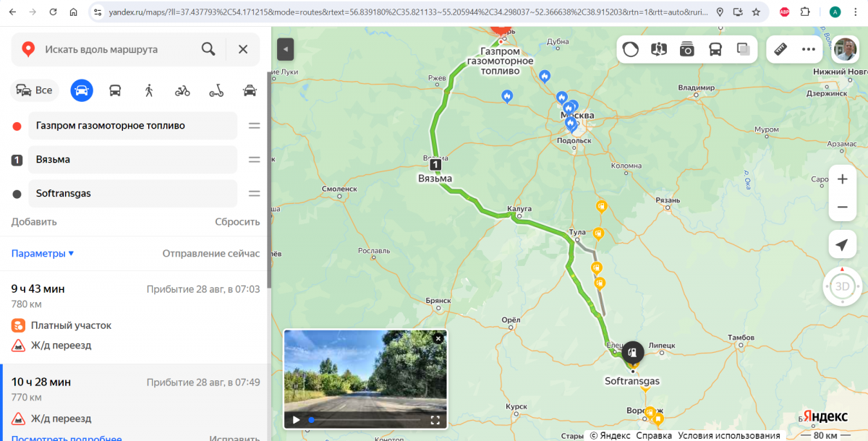Show public transport bus layer icon
The width and height of the screenshot is (868, 441).
[715, 49]
